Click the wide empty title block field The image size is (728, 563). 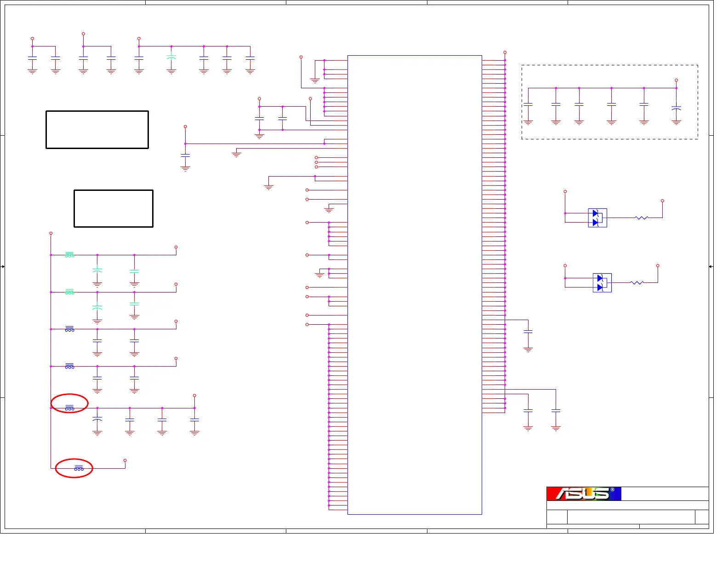coord(631,517)
